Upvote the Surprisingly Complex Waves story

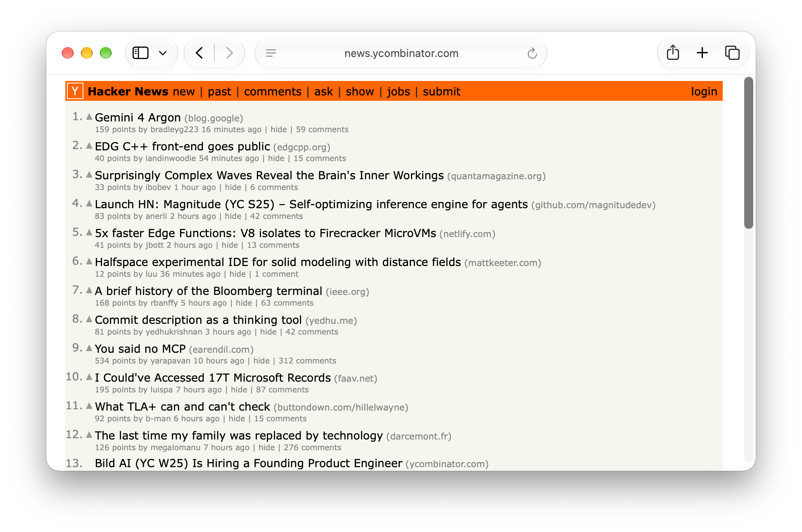pos(89,175)
